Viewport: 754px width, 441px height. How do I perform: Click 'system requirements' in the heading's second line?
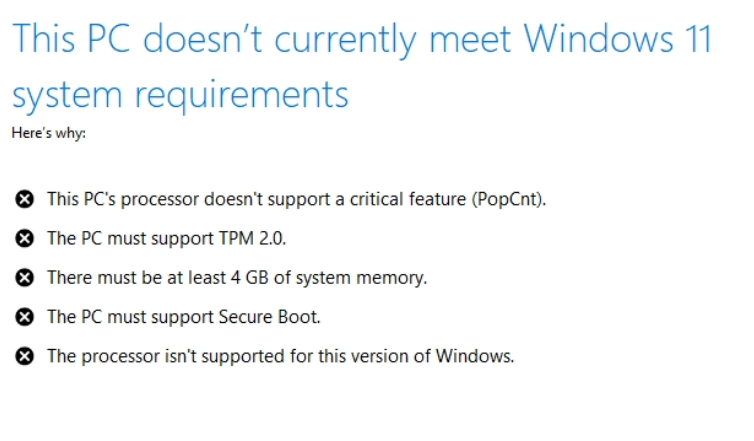point(180,95)
